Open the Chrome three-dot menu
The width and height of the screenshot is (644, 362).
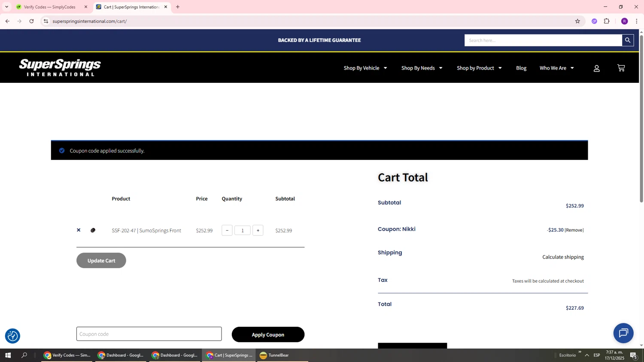pos(636,21)
